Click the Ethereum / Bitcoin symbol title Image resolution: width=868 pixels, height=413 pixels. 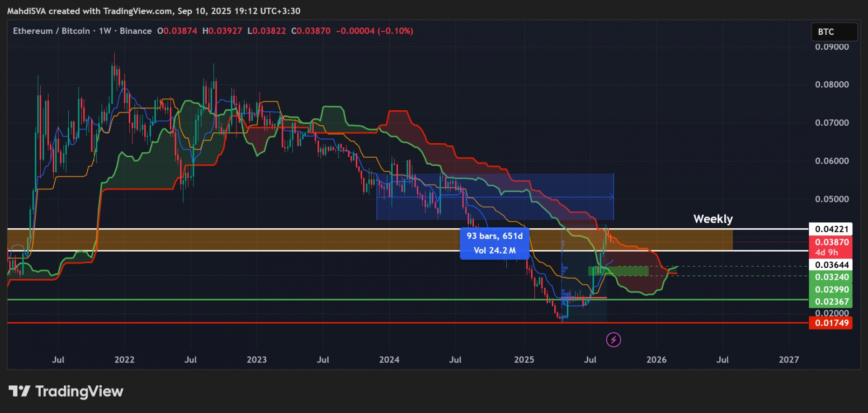[x=51, y=31]
